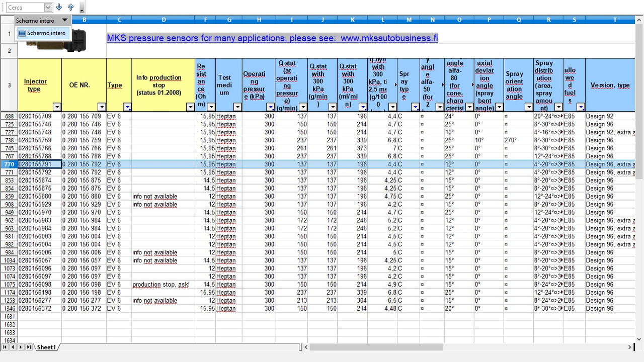Open the allowed fuels filter dropdown
Image resolution: width=644 pixels, height=362 pixels.
[x=581, y=107]
